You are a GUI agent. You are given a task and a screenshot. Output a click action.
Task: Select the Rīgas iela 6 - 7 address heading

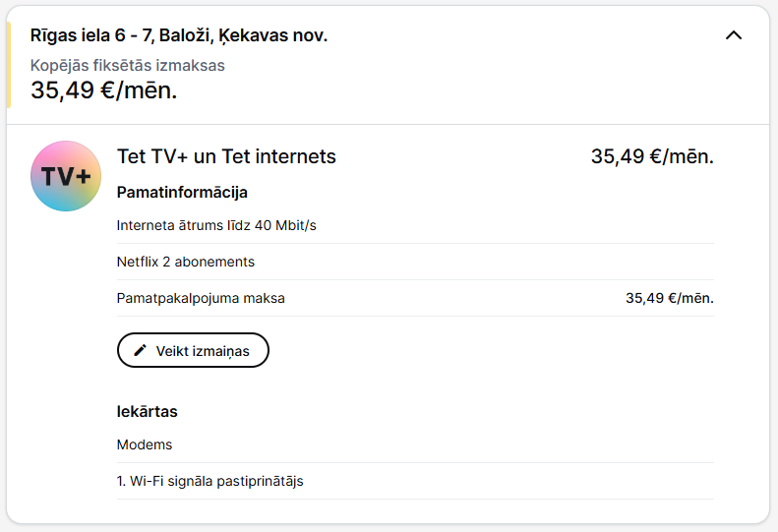pos(179,35)
